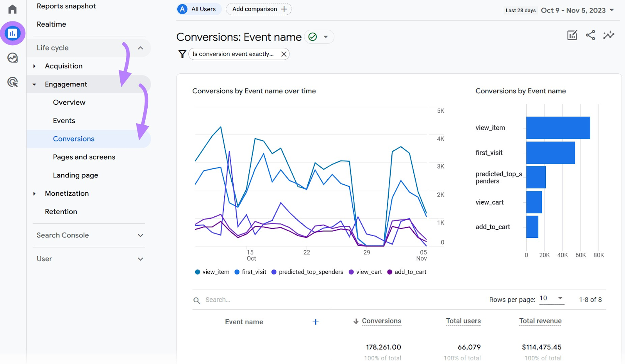Open the insights sparkline icon
625x364 pixels.
click(x=608, y=35)
